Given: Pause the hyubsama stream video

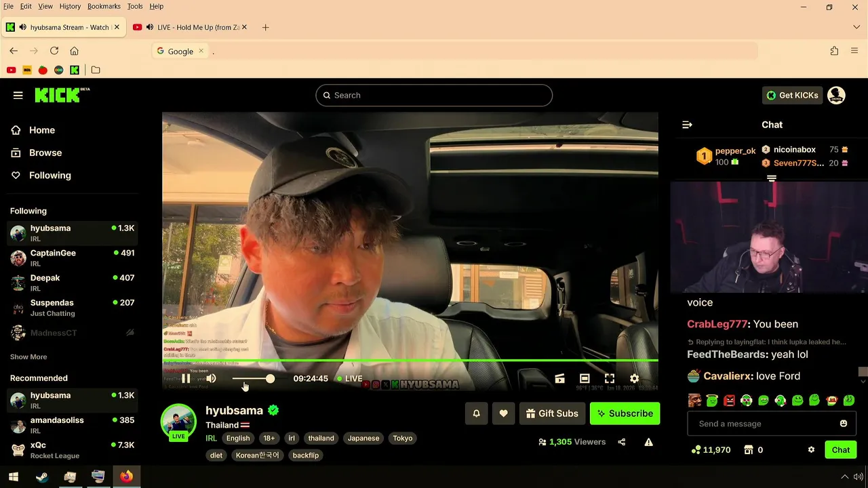Looking at the screenshot, I should point(186,379).
